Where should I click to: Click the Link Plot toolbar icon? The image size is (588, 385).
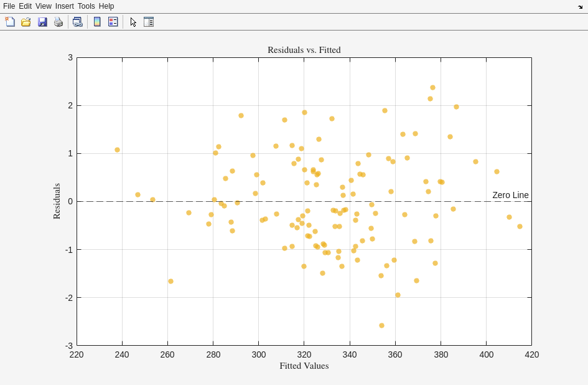click(x=77, y=22)
